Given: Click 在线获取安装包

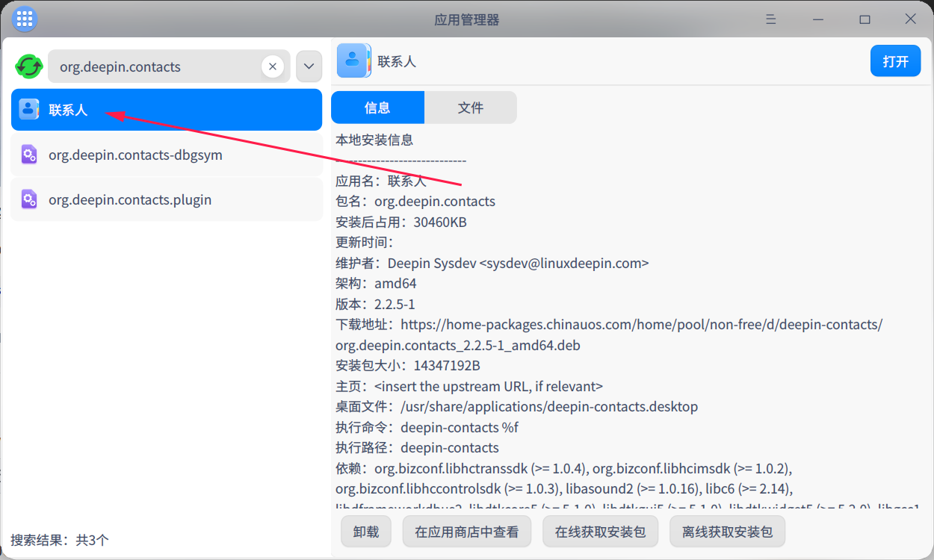Looking at the screenshot, I should pyautogui.click(x=600, y=531).
